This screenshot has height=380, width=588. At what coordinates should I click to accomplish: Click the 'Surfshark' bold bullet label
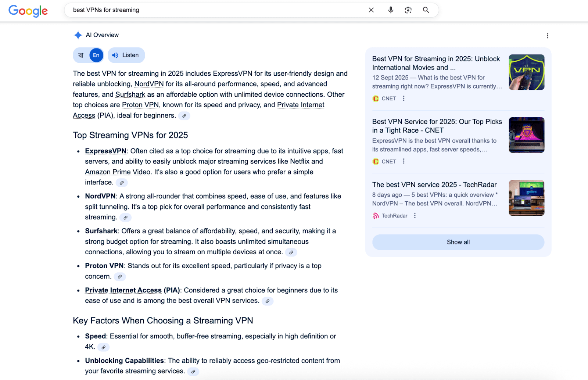click(101, 231)
